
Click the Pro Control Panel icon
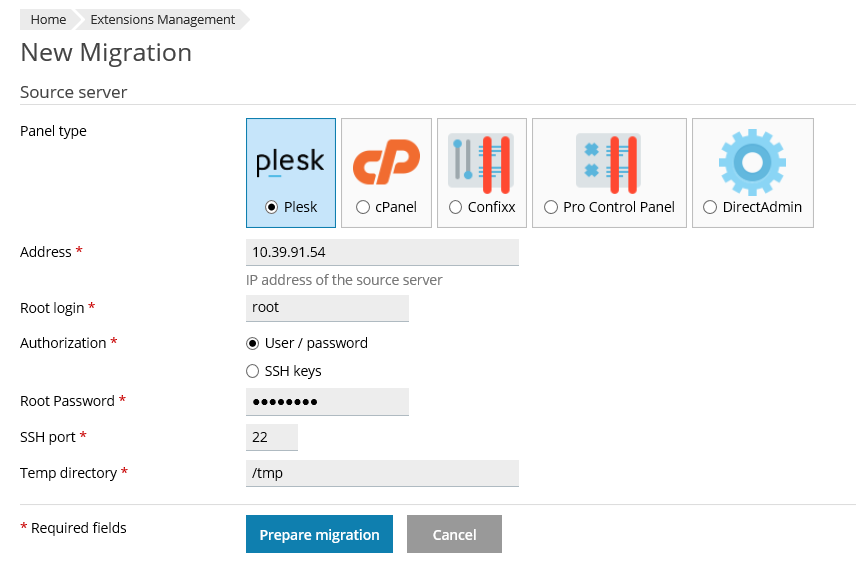coord(609,162)
